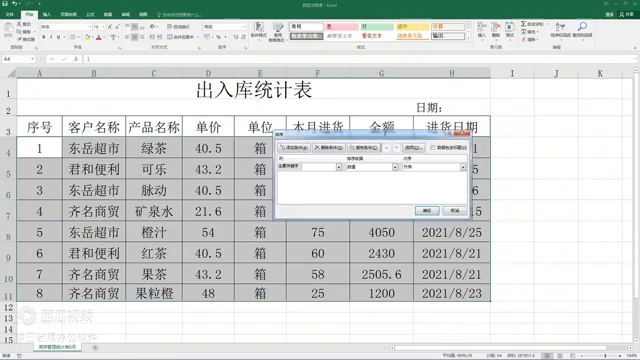Click the Share button at top right
Image resolution: width=640 pixels, height=360 pixels.
[x=627, y=15]
